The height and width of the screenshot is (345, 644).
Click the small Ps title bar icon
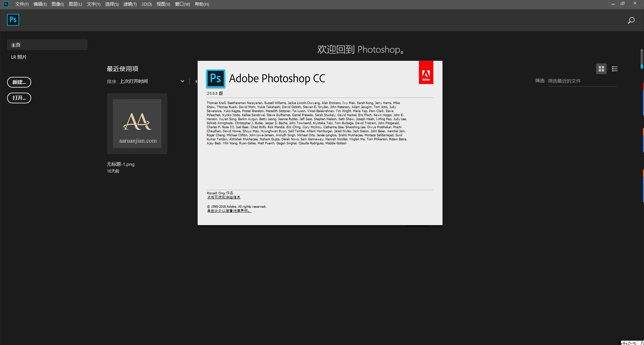(x=6, y=4)
